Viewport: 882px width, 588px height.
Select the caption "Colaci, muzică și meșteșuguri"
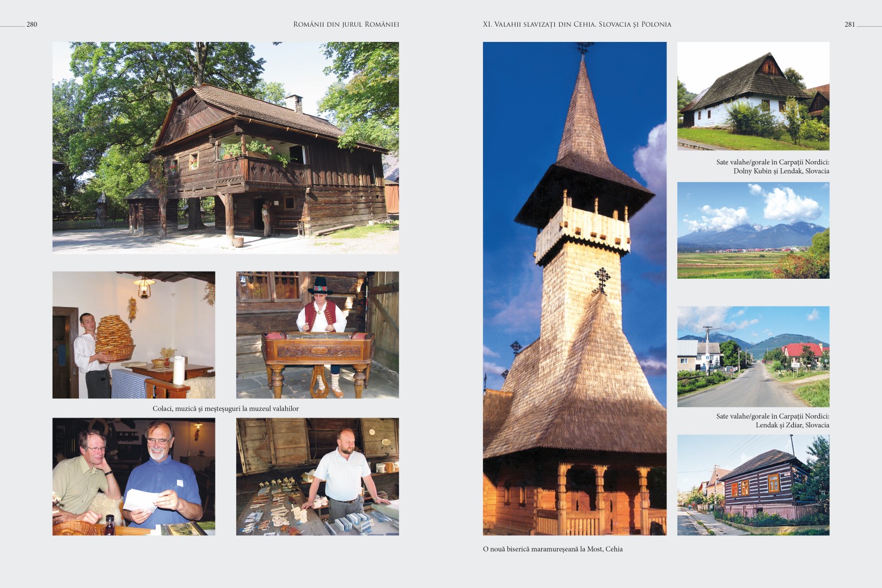(x=225, y=408)
